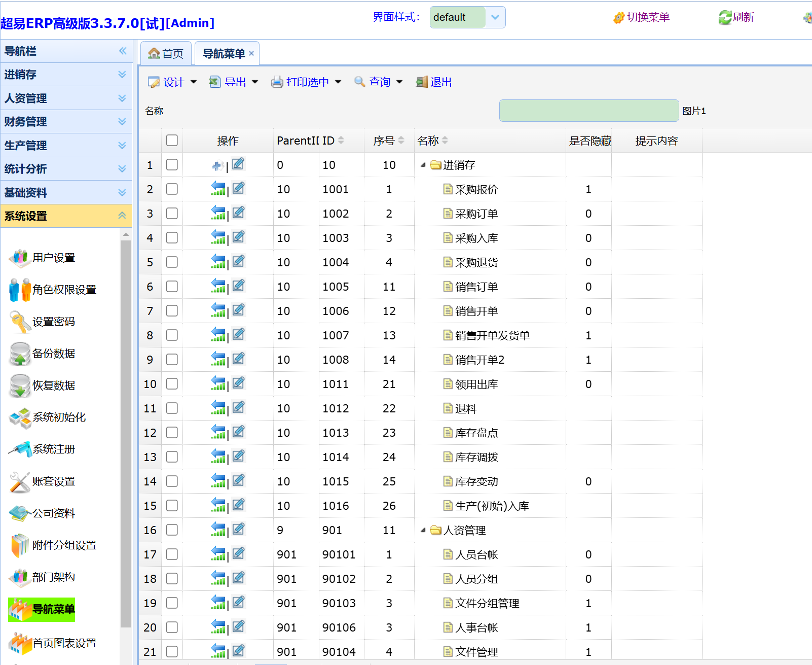The image size is (812, 665).
Task: Collapse the 进销存 tree node
Action: (423, 165)
